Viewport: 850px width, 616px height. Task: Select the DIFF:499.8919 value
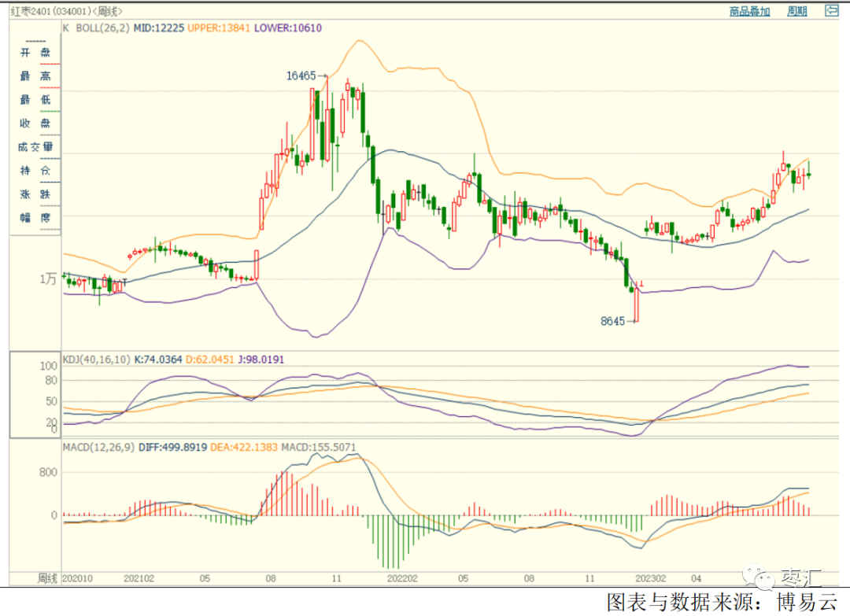pos(172,448)
